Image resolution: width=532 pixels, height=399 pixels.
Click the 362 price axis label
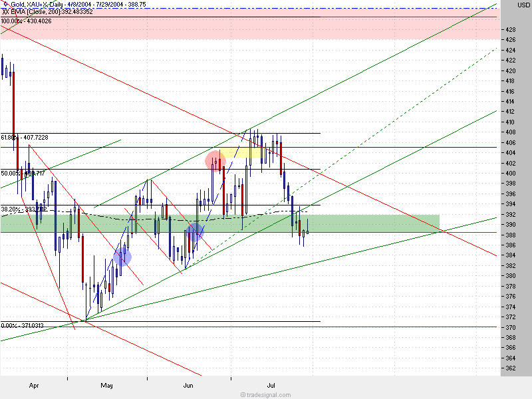point(510,368)
